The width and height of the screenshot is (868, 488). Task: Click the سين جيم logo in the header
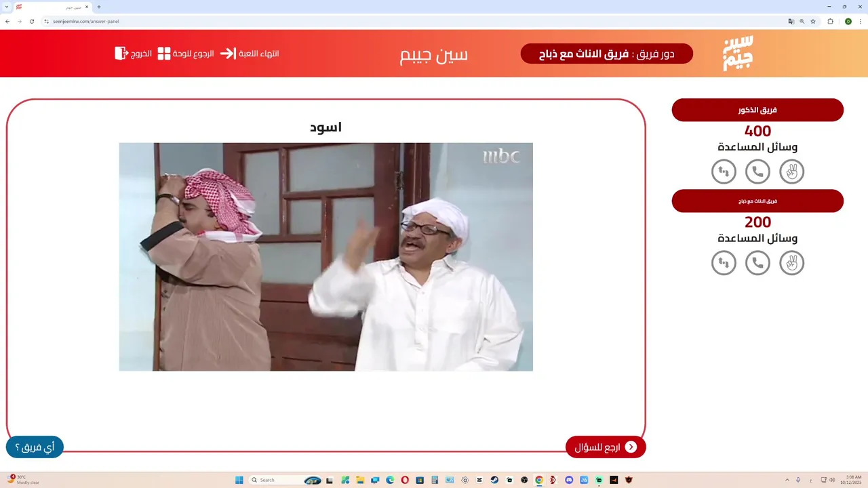coord(738,53)
